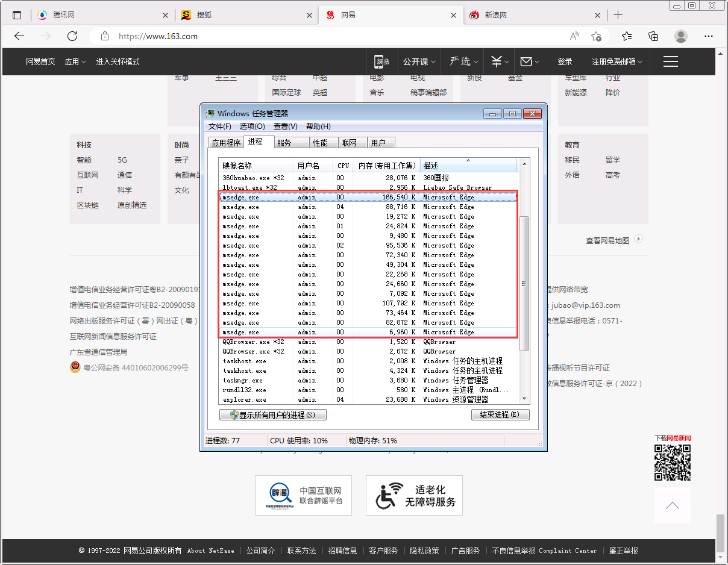Expand the mail envelope dropdown
This screenshot has width=728, height=565.
coord(530,61)
